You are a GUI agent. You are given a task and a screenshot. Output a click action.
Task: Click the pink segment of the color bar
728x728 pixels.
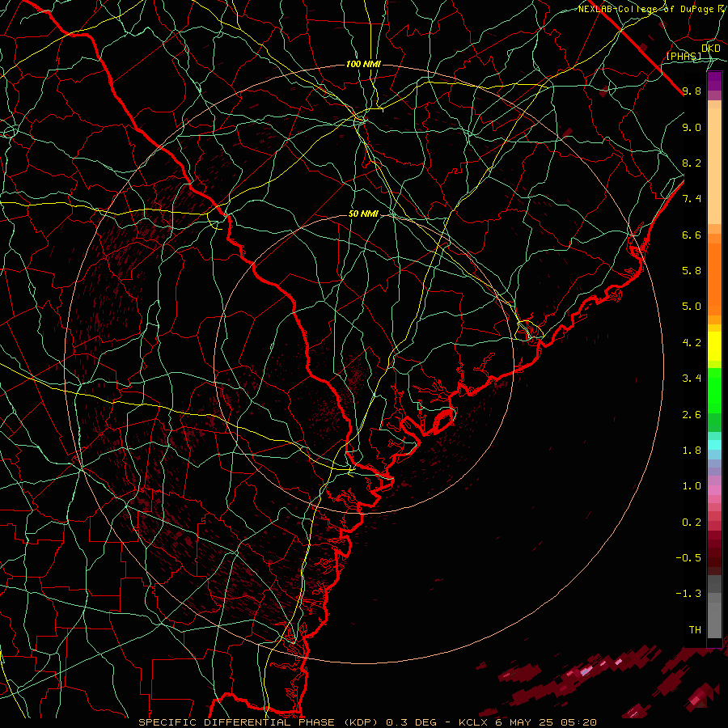(714, 490)
